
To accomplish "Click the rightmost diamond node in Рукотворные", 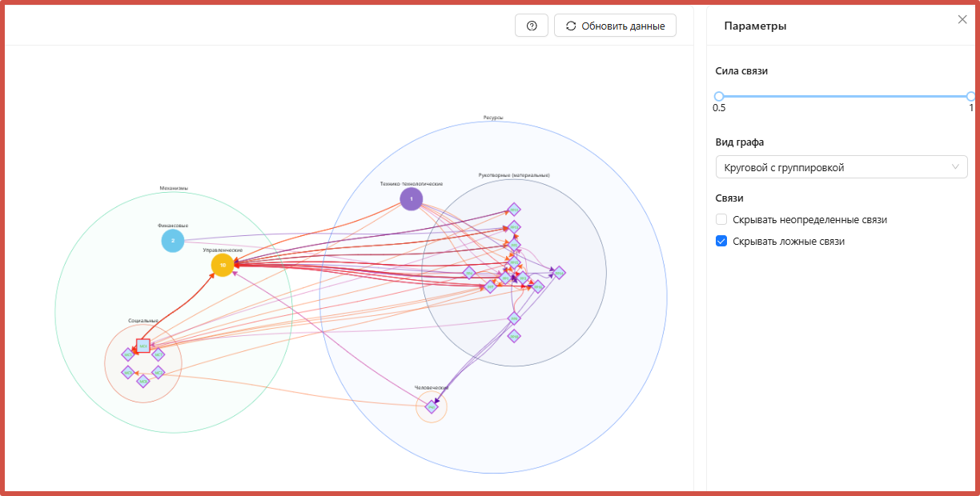I will pyautogui.click(x=559, y=272).
